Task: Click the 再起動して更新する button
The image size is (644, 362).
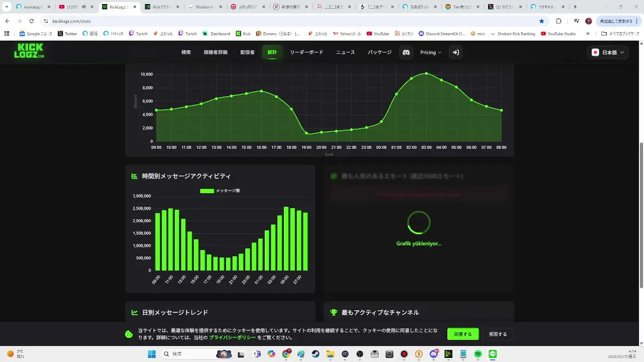Action: coord(619,21)
